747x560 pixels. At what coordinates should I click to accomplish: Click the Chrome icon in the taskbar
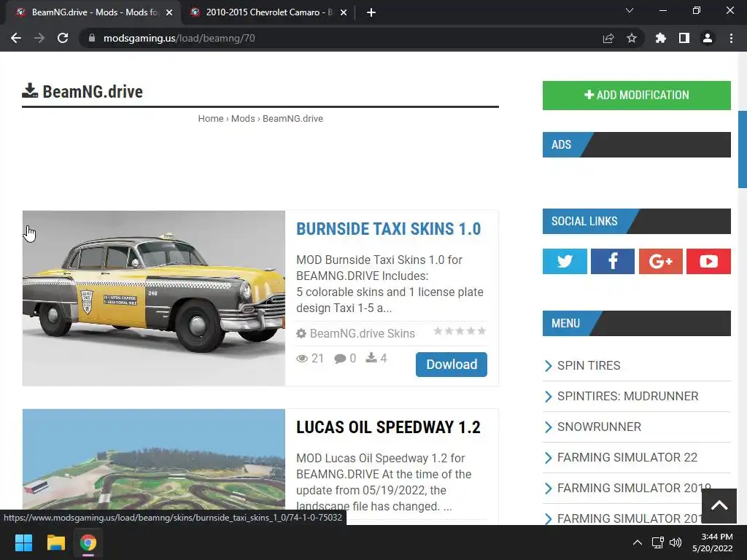[x=88, y=542]
